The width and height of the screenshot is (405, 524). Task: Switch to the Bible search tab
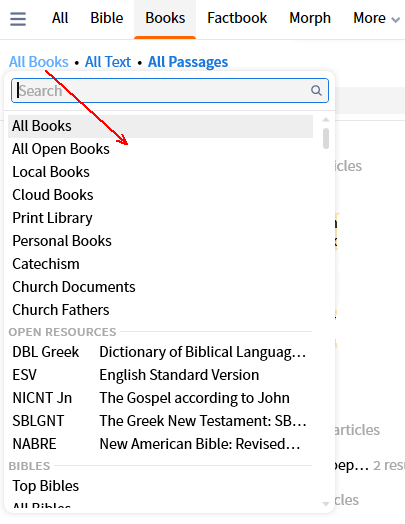point(107,18)
